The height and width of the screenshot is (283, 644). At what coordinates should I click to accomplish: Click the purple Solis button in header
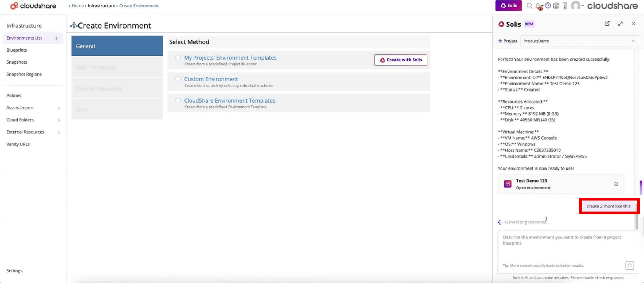click(x=508, y=6)
